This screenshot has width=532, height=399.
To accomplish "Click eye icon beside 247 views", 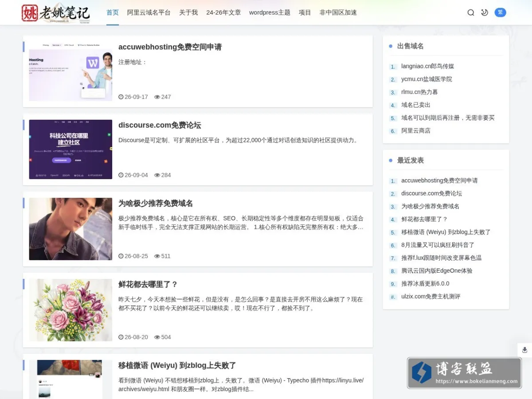I will (x=157, y=97).
